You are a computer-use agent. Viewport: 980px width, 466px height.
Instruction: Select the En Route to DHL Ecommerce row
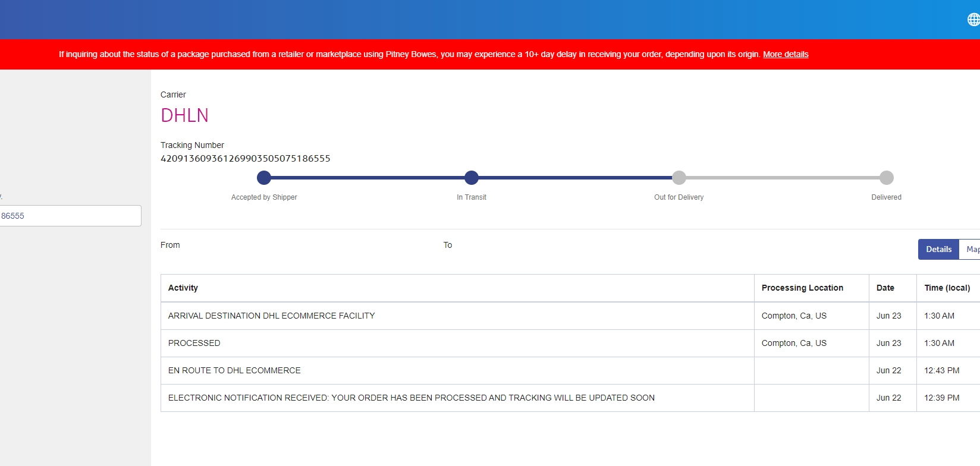point(234,370)
